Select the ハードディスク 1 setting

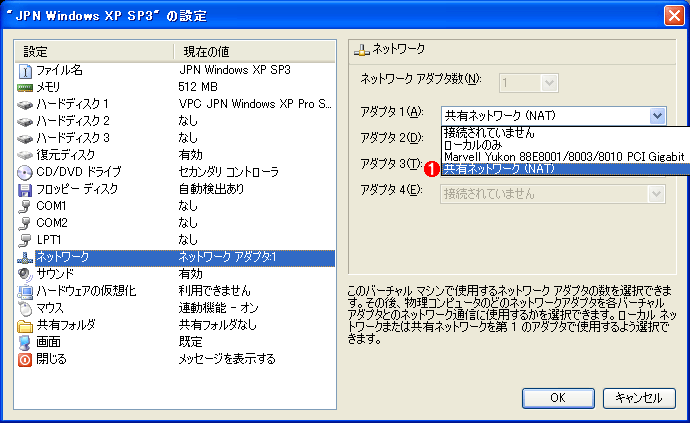pyautogui.click(x=176, y=104)
